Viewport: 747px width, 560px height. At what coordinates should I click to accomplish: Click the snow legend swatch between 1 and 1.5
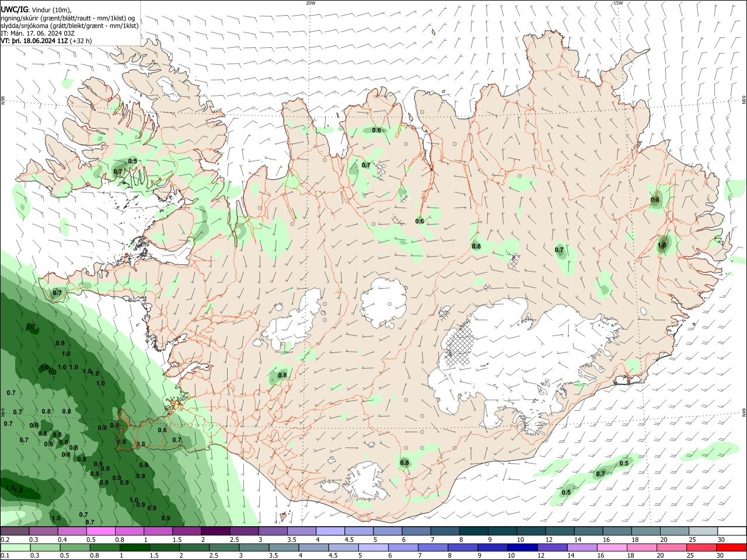coord(158,531)
